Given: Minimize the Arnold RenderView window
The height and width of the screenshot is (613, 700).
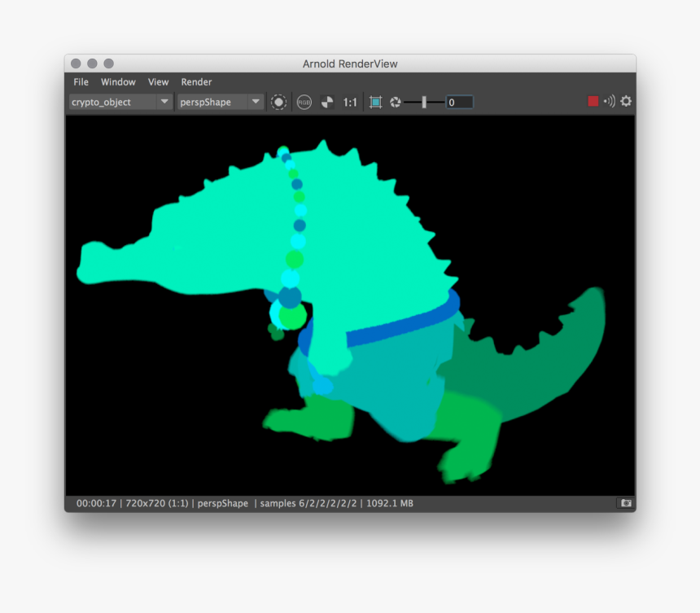Looking at the screenshot, I should (93, 63).
